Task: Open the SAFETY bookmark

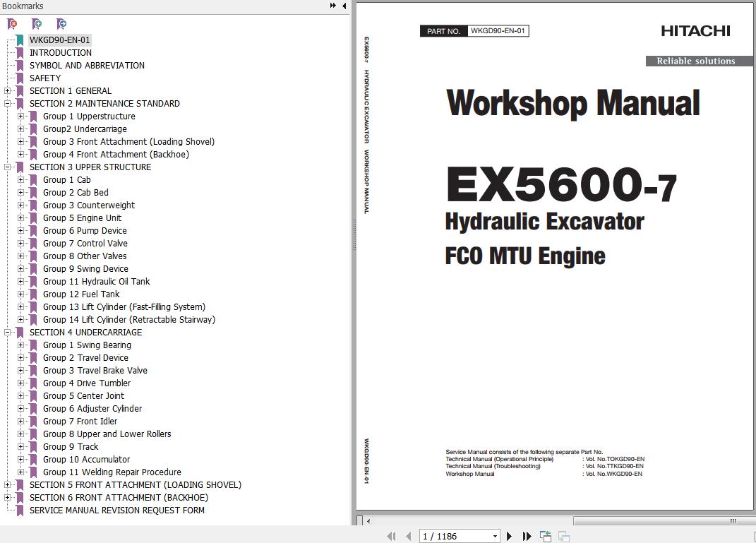Action: (x=45, y=78)
